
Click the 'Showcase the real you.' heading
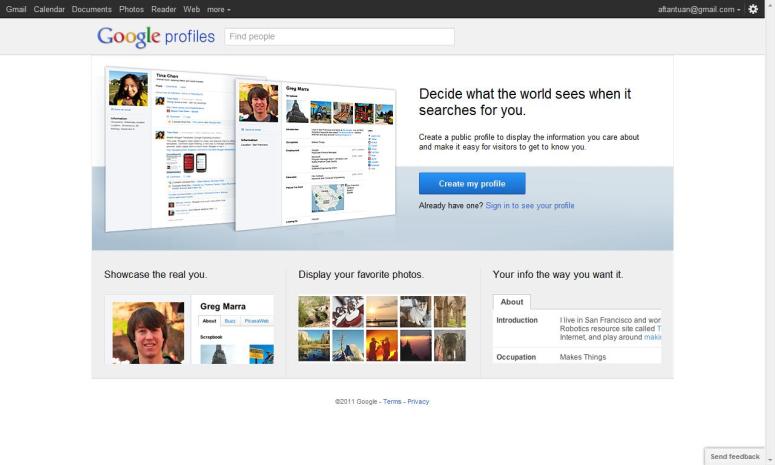pos(156,275)
